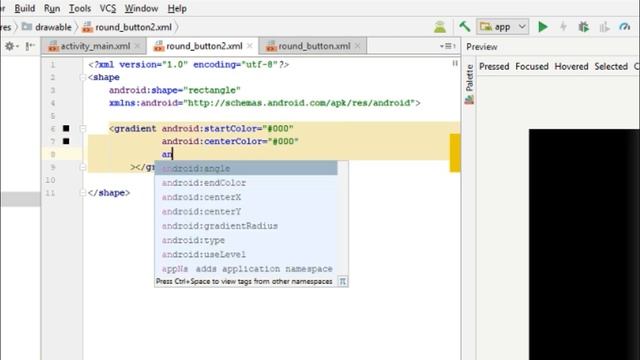Click the inspection indicator at editor top-right
This screenshot has width=640, height=360.
455,63
